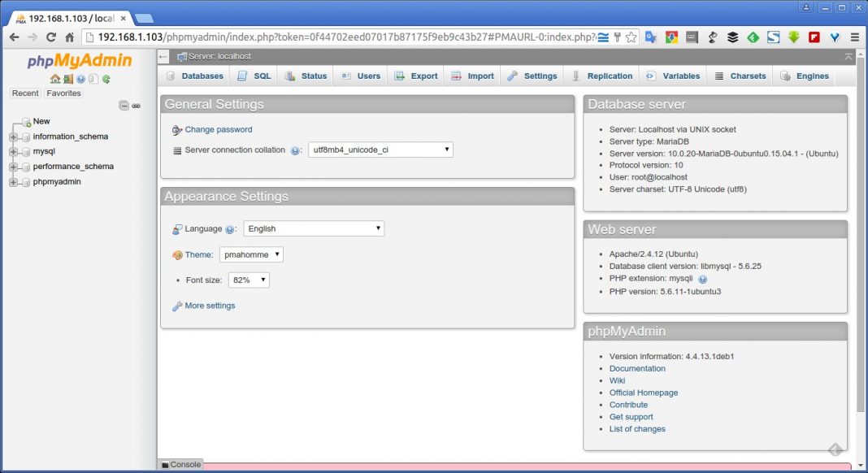Image resolution: width=868 pixels, height=473 pixels.
Task: Click the Change password link
Action: (x=218, y=129)
